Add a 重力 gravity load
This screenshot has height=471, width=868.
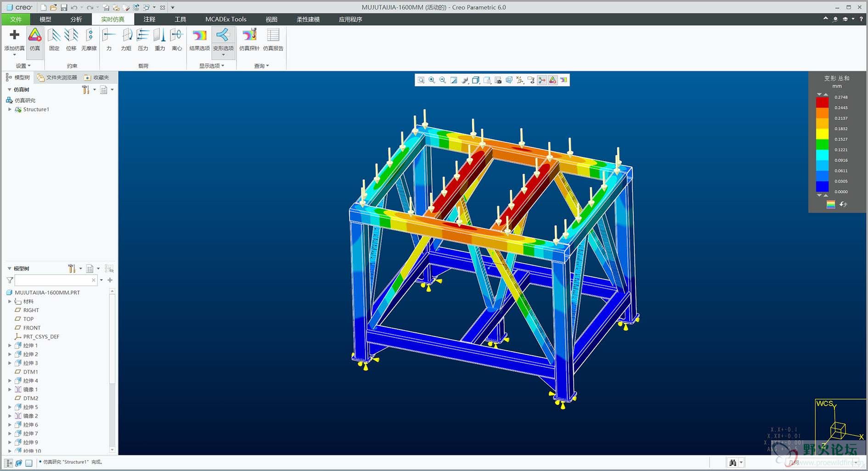click(x=160, y=40)
